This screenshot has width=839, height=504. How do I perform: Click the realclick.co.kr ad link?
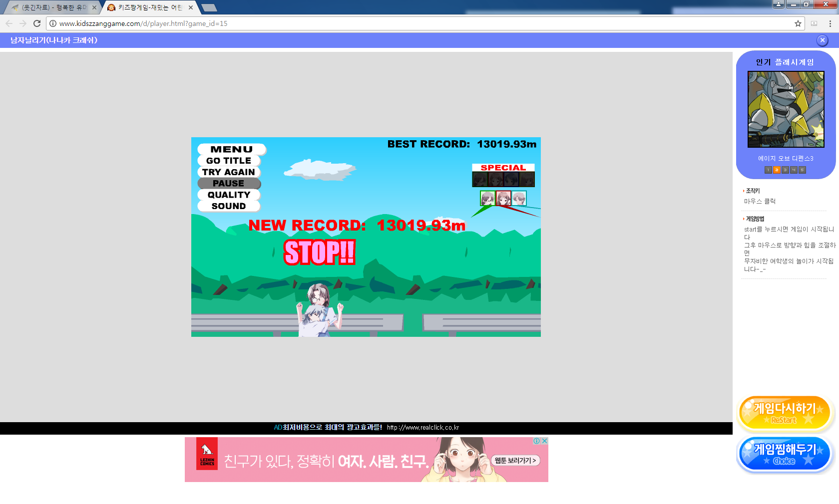click(x=423, y=428)
